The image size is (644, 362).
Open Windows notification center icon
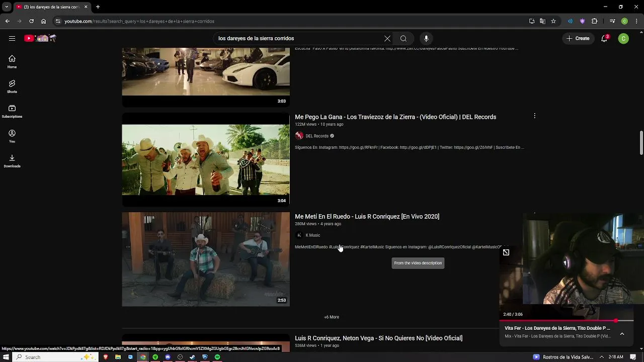(633, 357)
